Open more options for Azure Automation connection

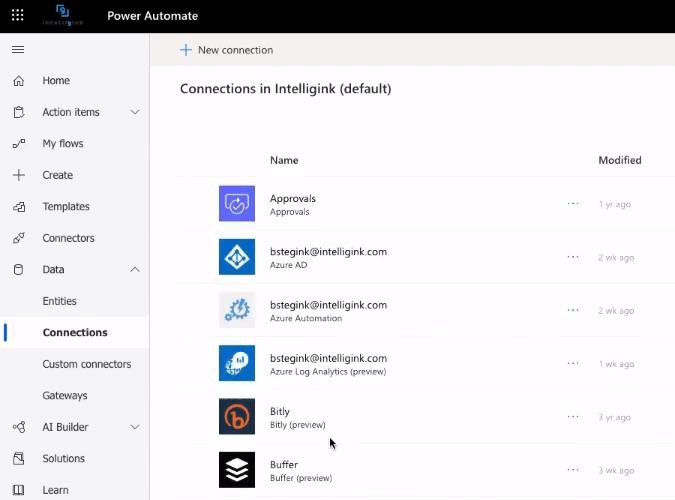tap(573, 310)
